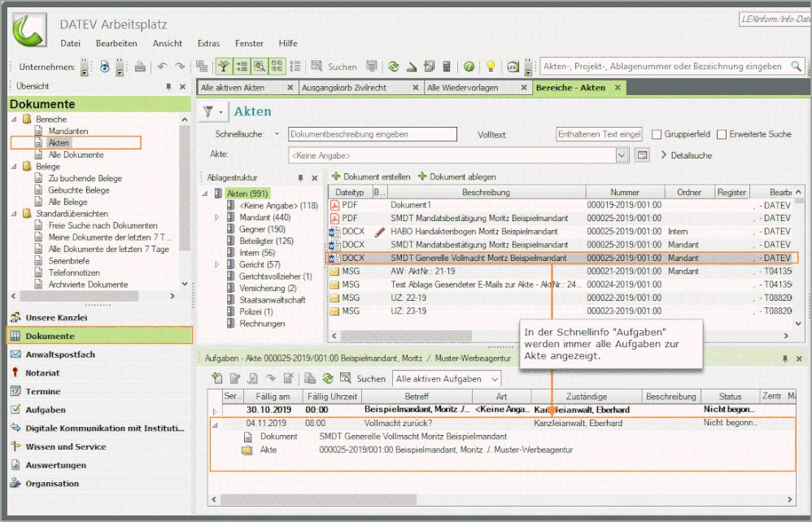Click the green refresh arrows in main toolbar
Image resolution: width=812 pixels, height=522 pixels.
[394, 67]
